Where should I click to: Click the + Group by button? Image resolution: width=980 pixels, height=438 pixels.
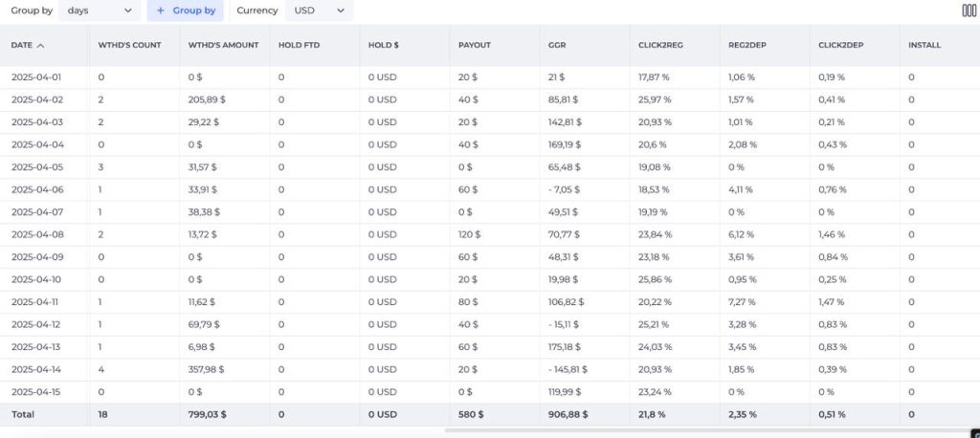point(186,11)
